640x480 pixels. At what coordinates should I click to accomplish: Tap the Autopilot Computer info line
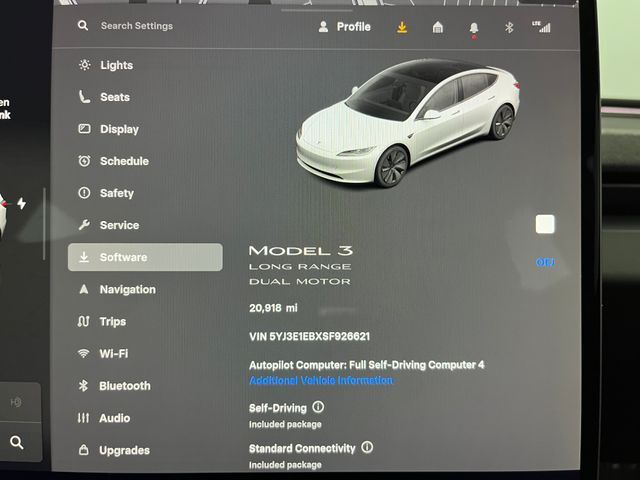(367, 365)
